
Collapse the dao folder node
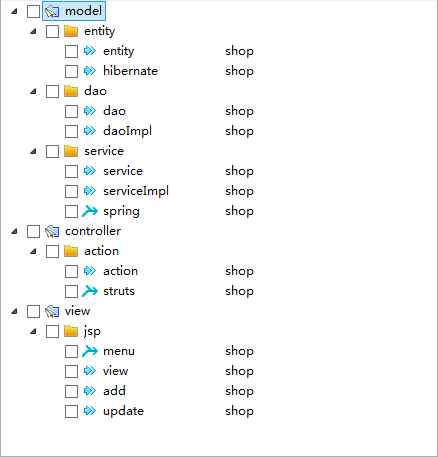[33, 91]
